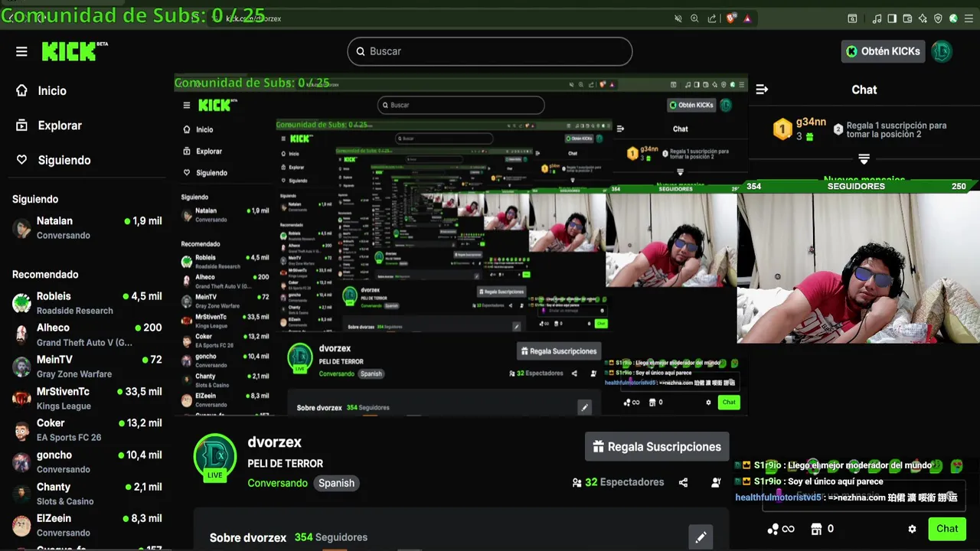Open the dvorzex profile avatar menu in the header
Screen dimensions: 980x551
tap(942, 51)
